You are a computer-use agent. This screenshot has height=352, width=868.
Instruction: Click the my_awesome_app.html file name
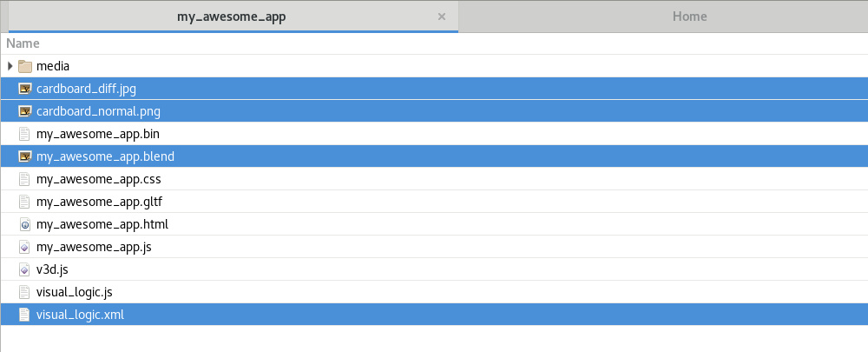pyautogui.click(x=102, y=224)
